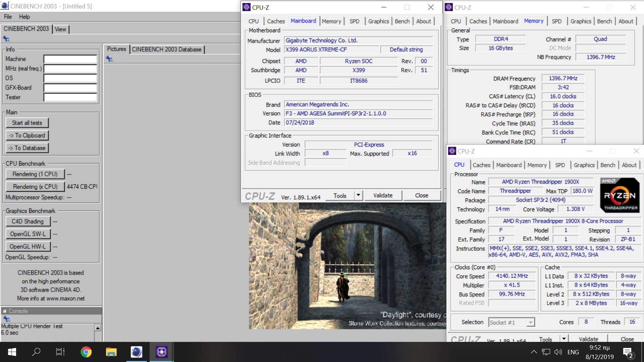Run Rendering (x CPU) benchmark

pos(35,187)
